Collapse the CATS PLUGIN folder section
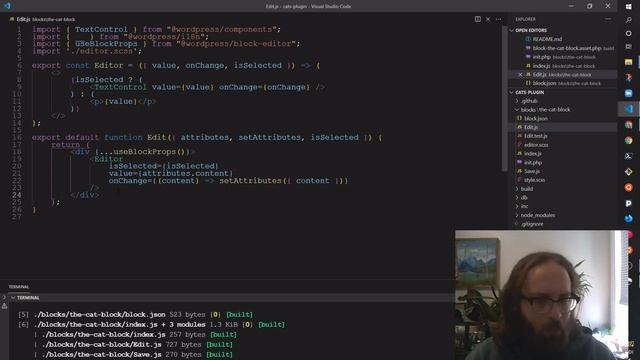The image size is (640, 360). click(511, 93)
